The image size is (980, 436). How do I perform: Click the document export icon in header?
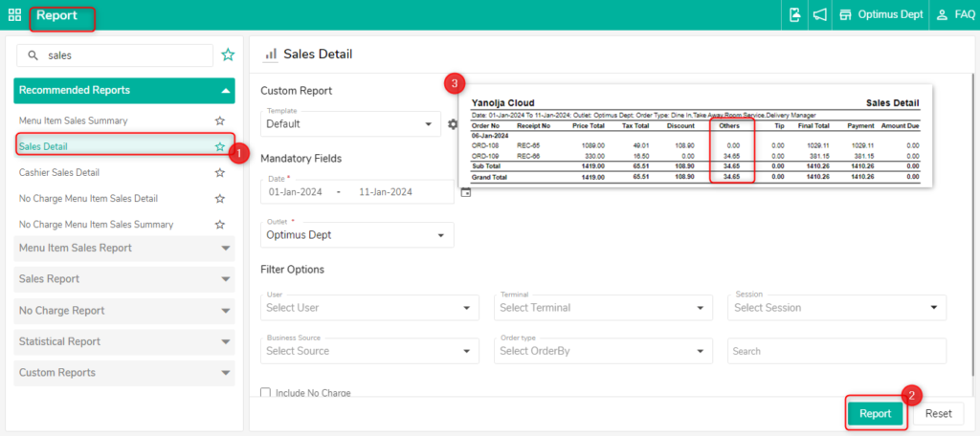[x=794, y=15]
